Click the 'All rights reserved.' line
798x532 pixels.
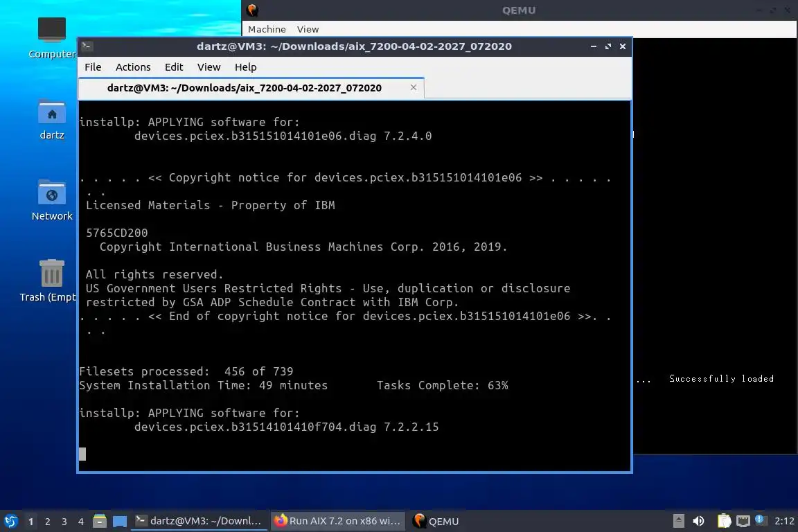tap(154, 274)
